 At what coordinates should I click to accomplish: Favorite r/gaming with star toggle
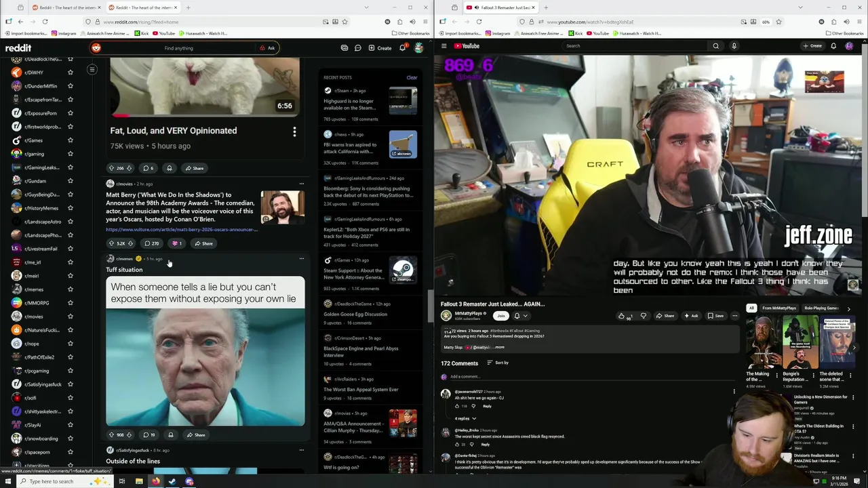[70, 154]
